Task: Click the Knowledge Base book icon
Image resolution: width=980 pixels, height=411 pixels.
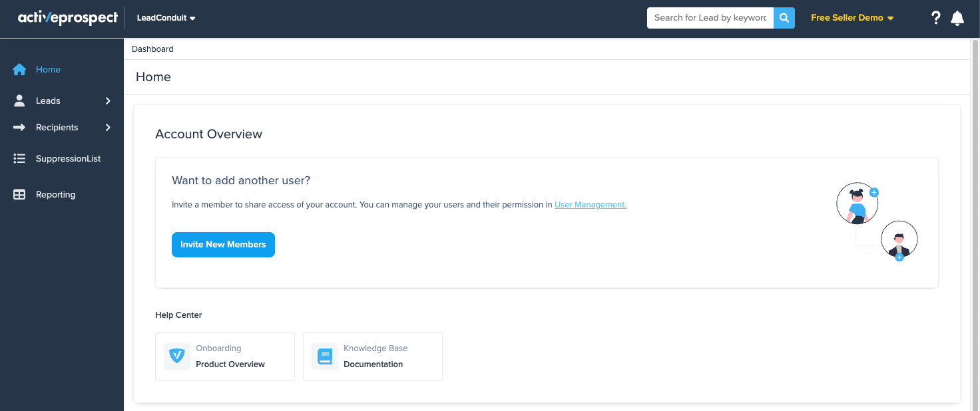Action: click(x=325, y=356)
